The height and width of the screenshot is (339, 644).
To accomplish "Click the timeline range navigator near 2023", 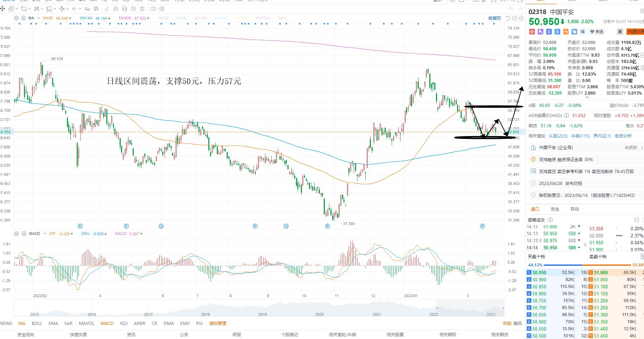I will (x=470, y=308).
